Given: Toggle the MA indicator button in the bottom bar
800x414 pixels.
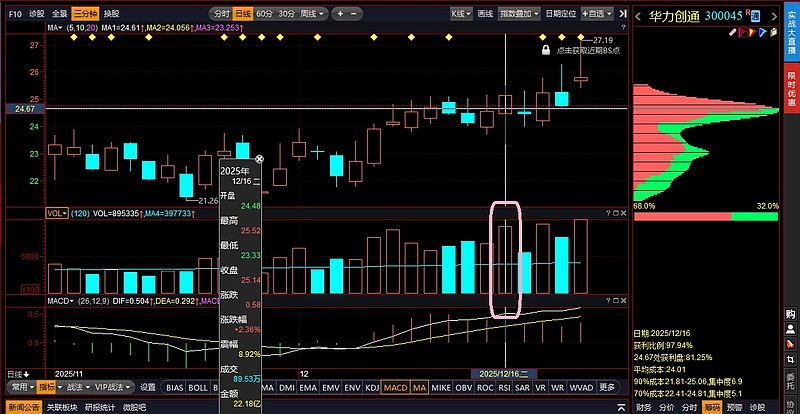Looking at the screenshot, I should tap(419, 387).
